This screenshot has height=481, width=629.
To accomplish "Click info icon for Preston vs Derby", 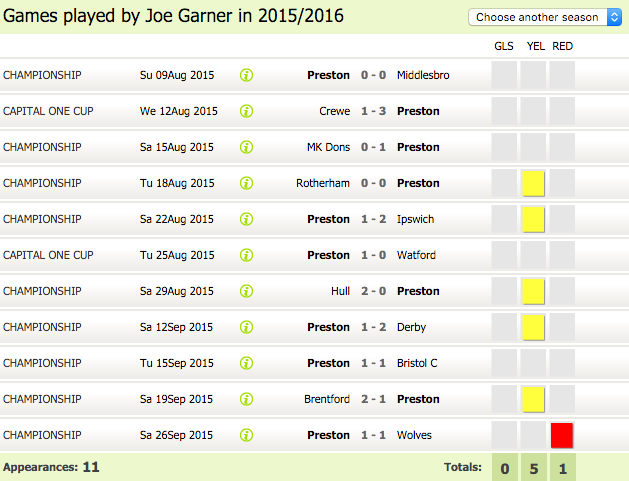I will tap(246, 327).
